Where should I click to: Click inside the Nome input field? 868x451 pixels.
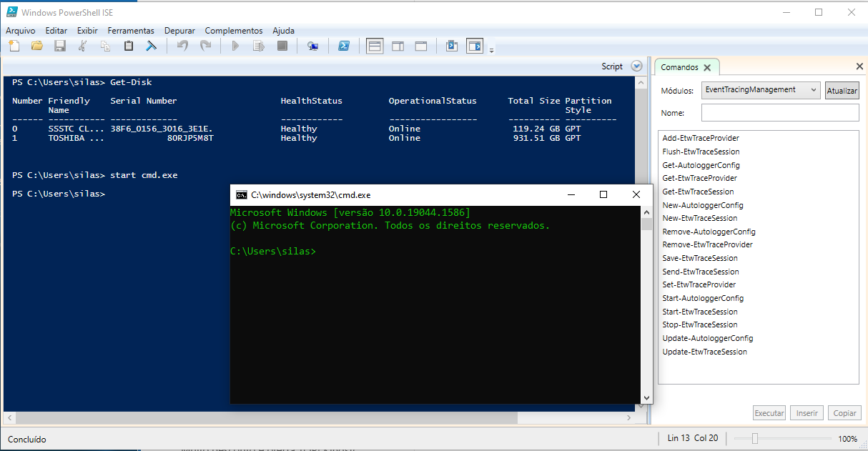click(779, 112)
